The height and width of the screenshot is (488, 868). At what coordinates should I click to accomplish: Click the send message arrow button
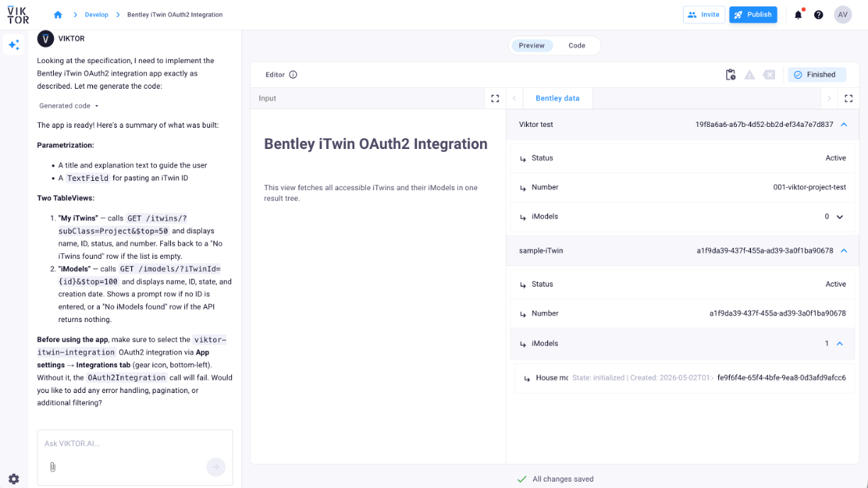pos(216,467)
